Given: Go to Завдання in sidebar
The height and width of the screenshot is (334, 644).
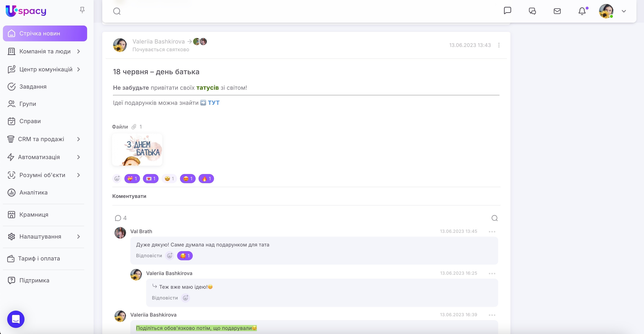Looking at the screenshot, I should [x=33, y=87].
